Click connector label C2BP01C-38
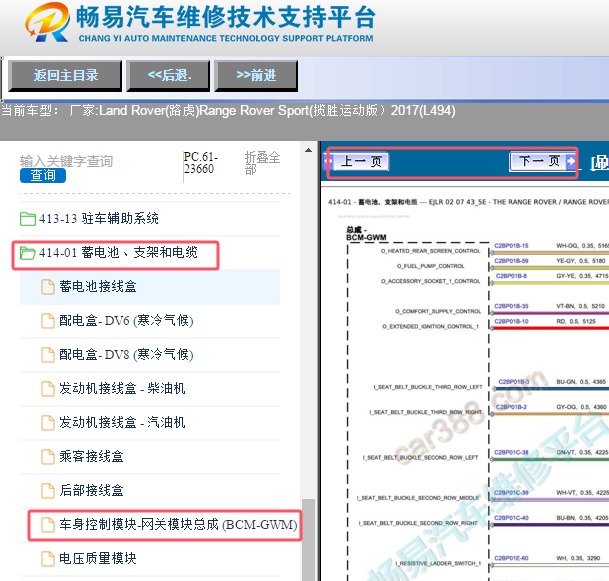609x581 pixels. pyautogui.click(x=511, y=452)
